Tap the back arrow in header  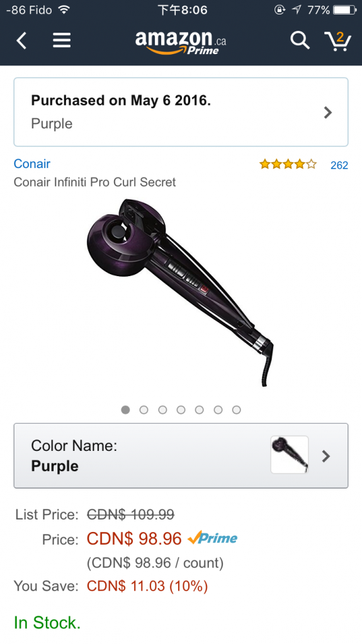21,41
